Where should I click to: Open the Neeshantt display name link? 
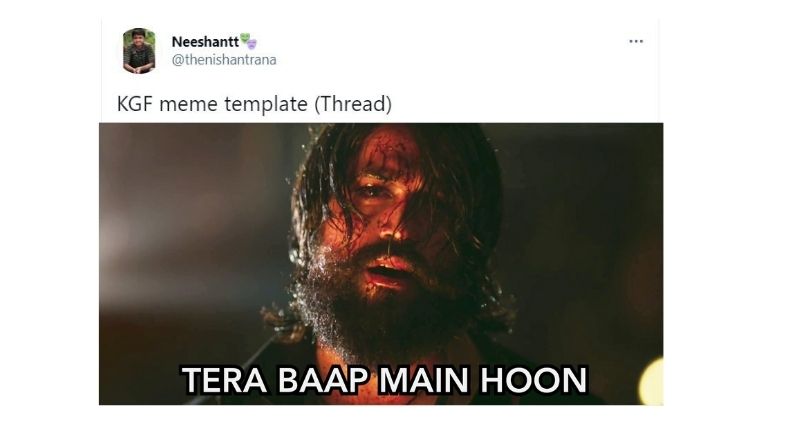pos(205,42)
